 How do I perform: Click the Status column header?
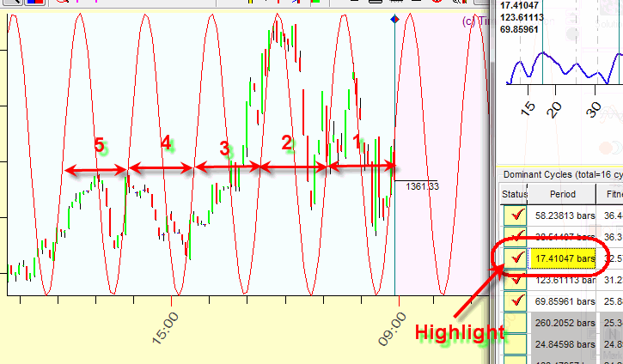(x=513, y=195)
